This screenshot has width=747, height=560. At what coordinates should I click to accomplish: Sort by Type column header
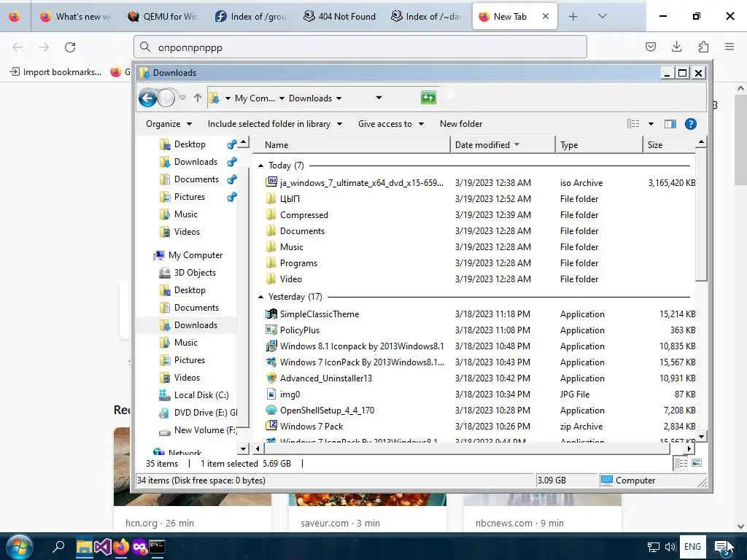(599, 145)
